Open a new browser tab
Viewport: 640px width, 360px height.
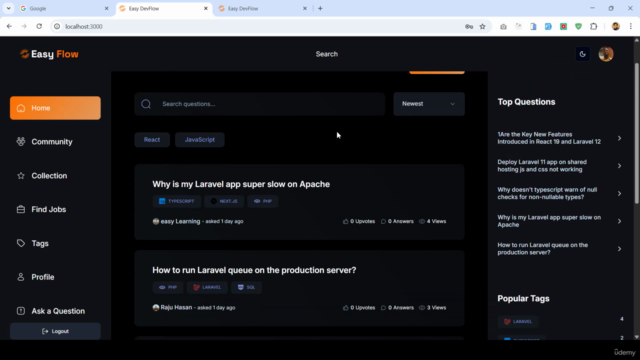320,8
